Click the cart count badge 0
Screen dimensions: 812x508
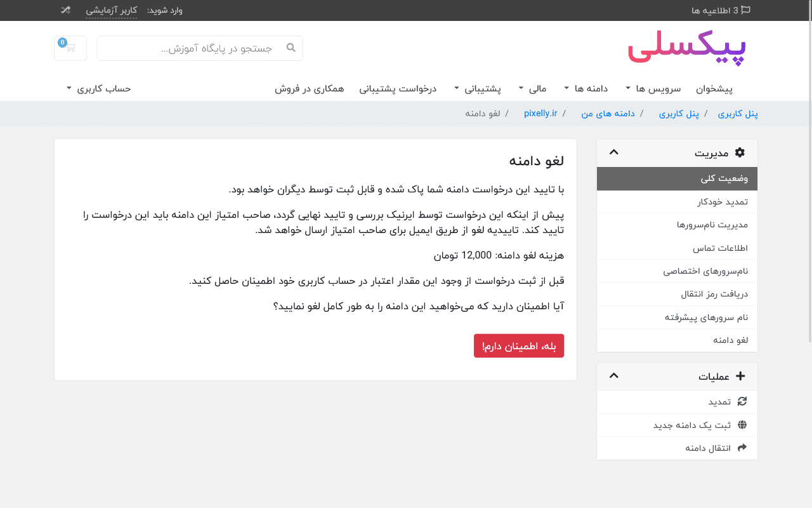tap(62, 42)
